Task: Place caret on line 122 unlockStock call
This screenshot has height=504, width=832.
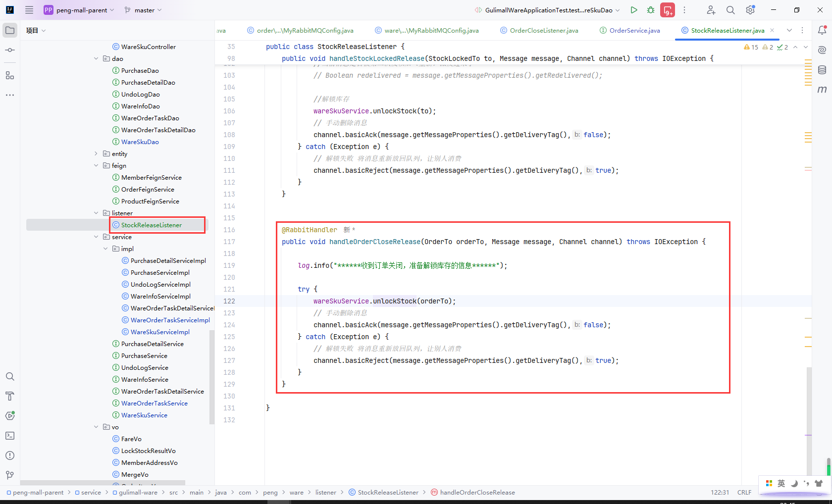Action: (395, 301)
